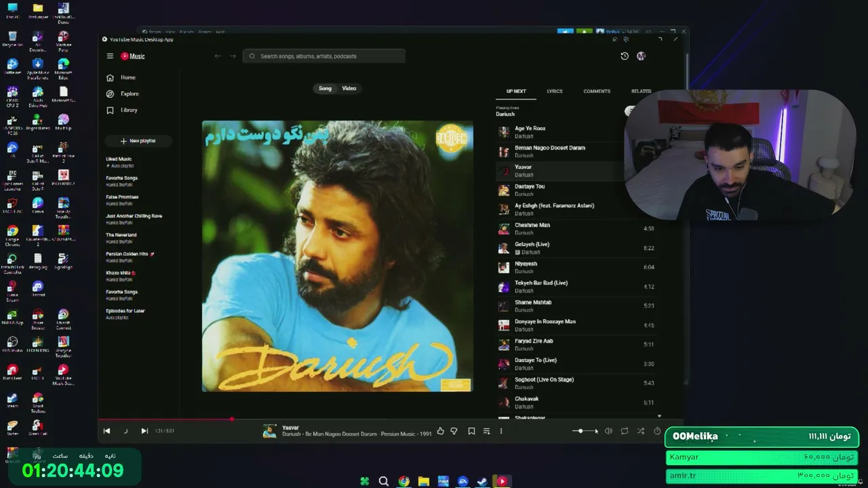Click the YouTube Music logo

point(133,56)
